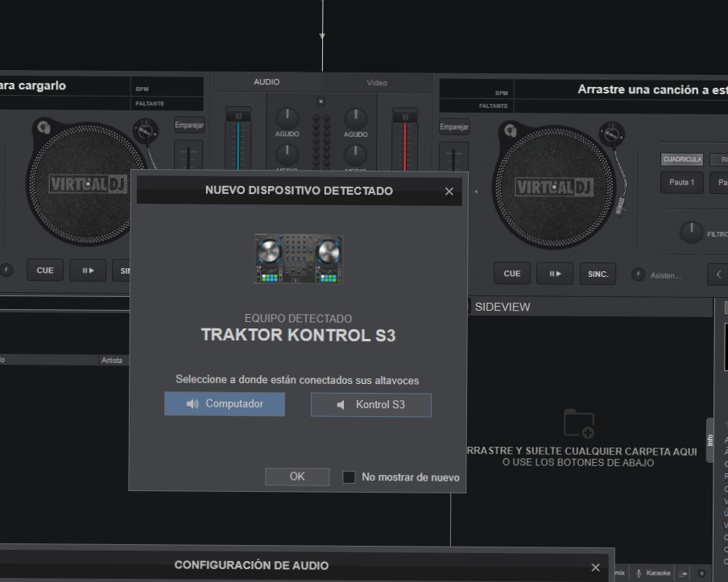Click the Karaoke microphone icon

(x=639, y=573)
